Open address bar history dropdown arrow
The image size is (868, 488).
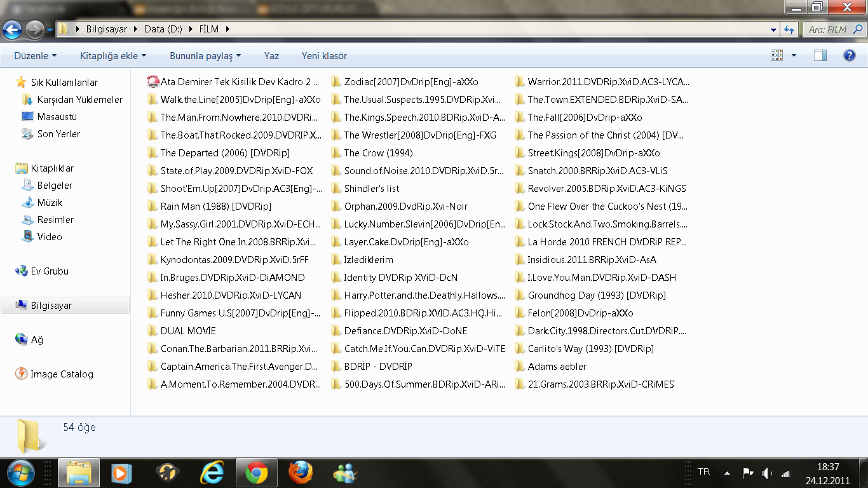click(x=773, y=30)
